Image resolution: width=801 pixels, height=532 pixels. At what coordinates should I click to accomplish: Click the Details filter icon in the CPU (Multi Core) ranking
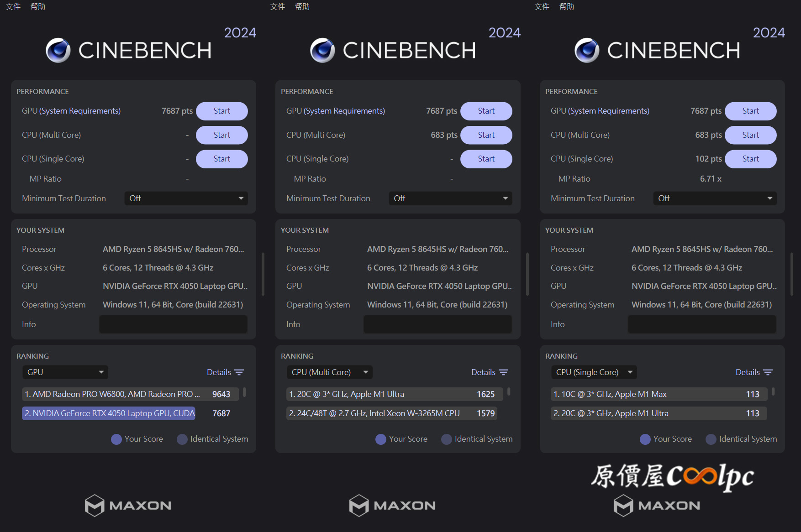[x=504, y=372]
